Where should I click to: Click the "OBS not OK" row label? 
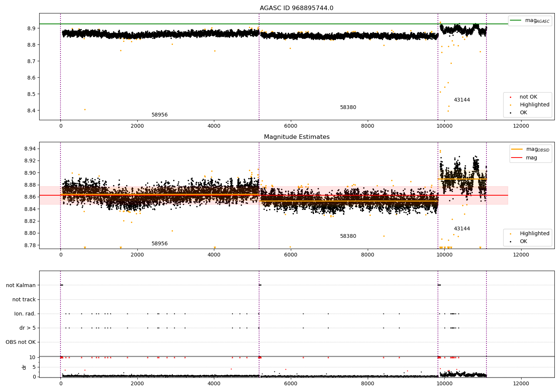coord(21,342)
